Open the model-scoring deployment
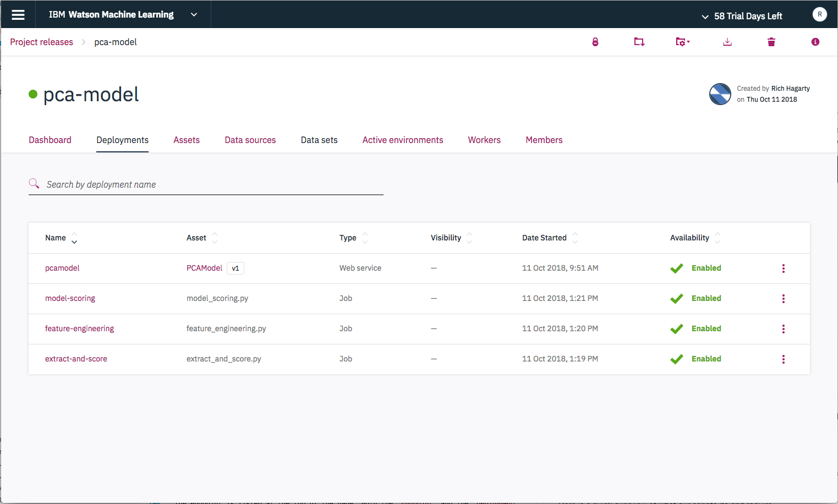838x504 pixels. click(70, 298)
